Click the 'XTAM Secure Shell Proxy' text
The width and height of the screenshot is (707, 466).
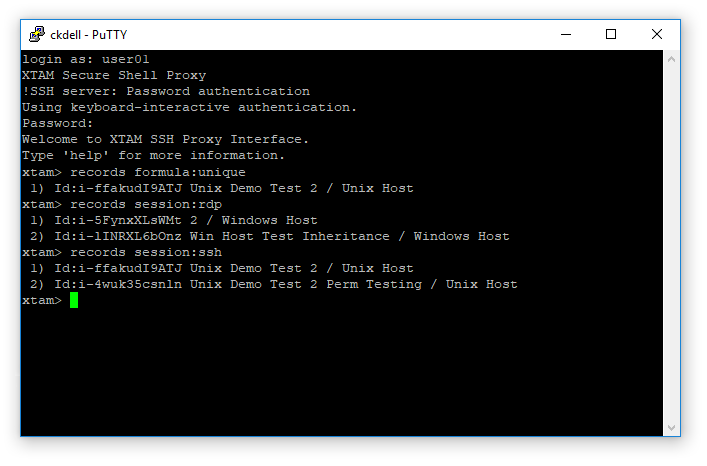click(114, 76)
